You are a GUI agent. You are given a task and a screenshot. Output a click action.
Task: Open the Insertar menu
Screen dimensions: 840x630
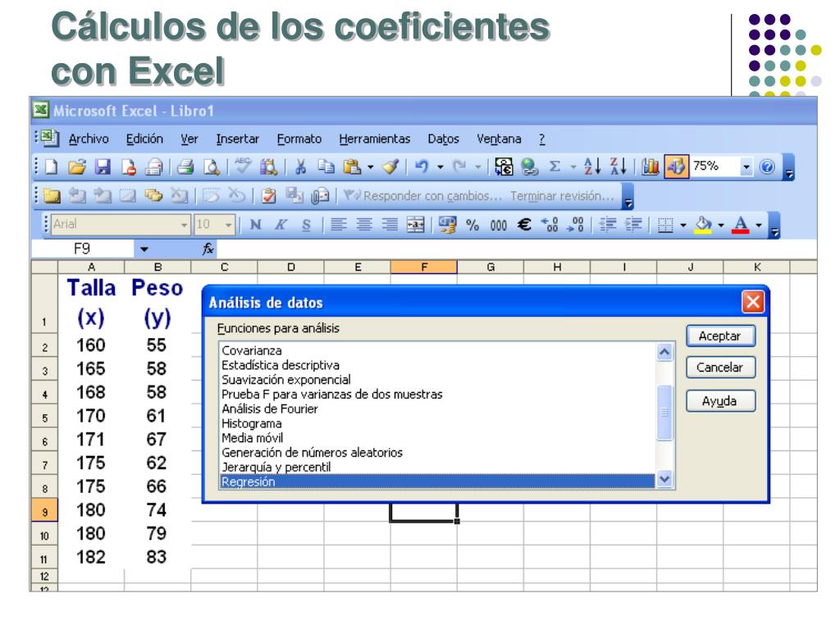[237, 139]
